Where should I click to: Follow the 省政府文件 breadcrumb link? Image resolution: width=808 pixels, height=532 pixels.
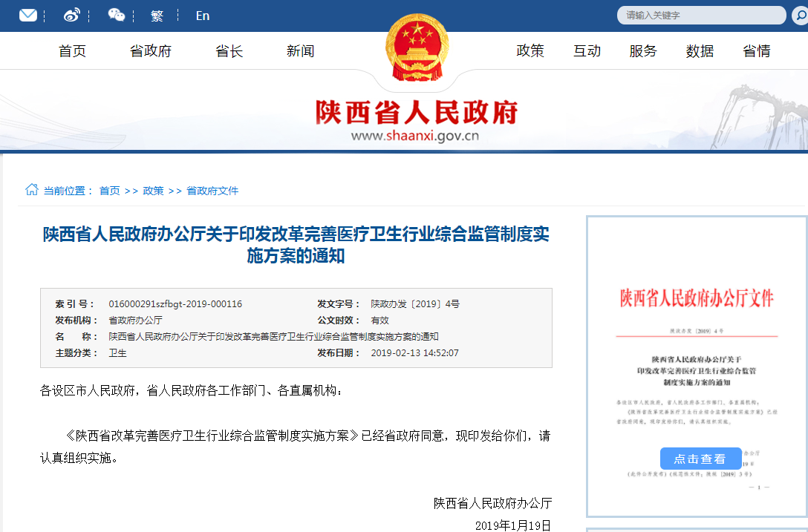(212, 191)
